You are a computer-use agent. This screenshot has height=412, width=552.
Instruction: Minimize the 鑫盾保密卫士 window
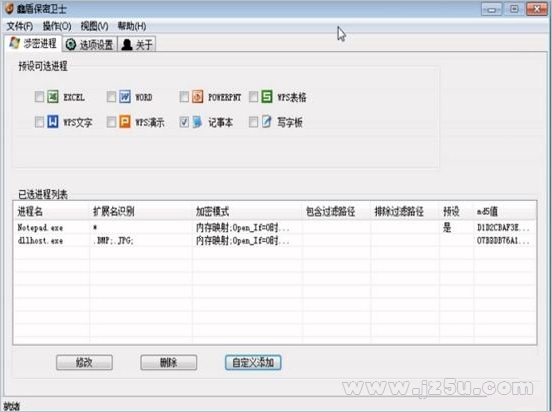pos(491,9)
